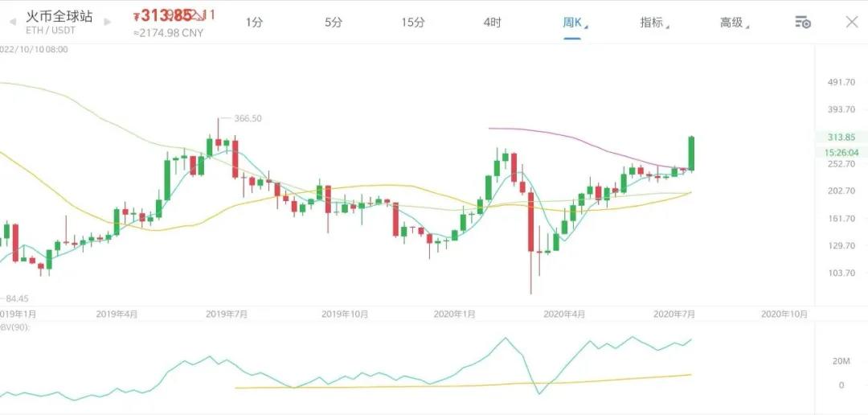Select the 5分 timeframe
This screenshot has height=415, width=868.
[334, 23]
